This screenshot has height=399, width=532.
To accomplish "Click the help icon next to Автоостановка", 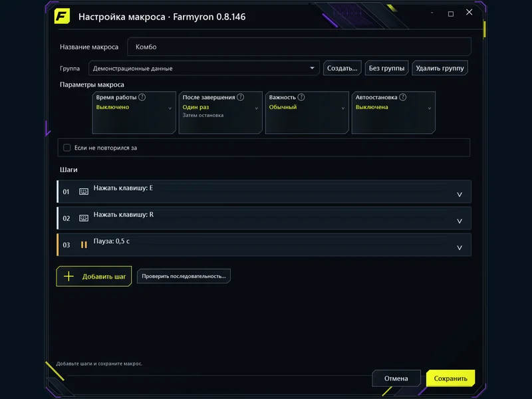I will pyautogui.click(x=403, y=97).
